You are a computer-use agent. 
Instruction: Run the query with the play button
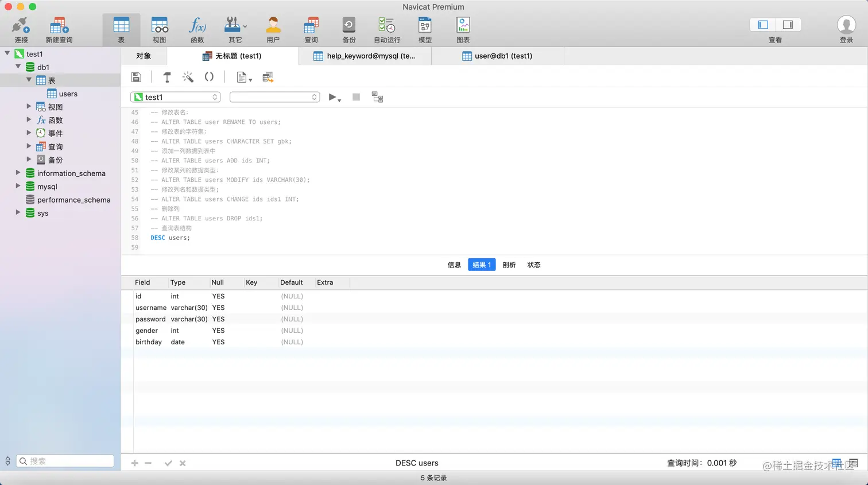[334, 97]
